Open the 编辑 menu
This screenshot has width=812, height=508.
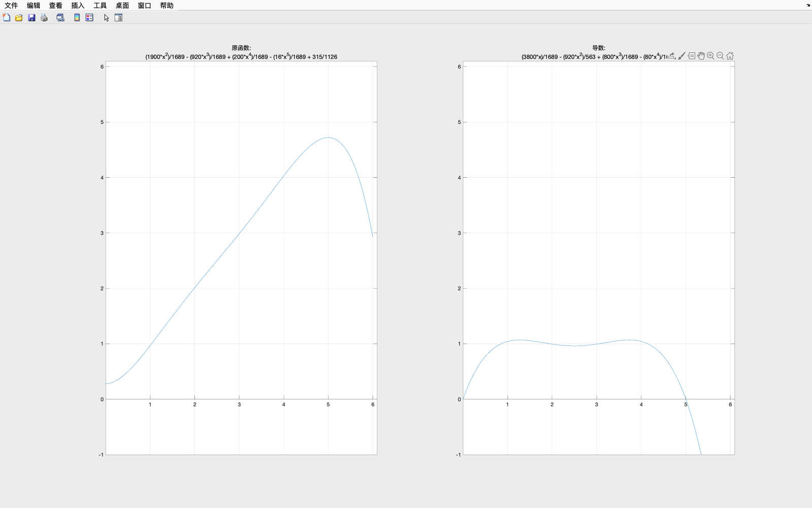pos(33,6)
